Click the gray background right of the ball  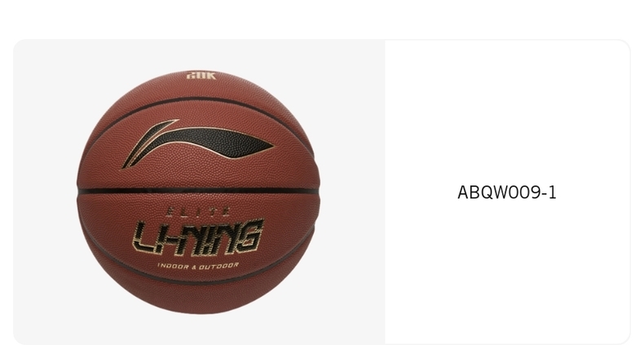pos(352,192)
